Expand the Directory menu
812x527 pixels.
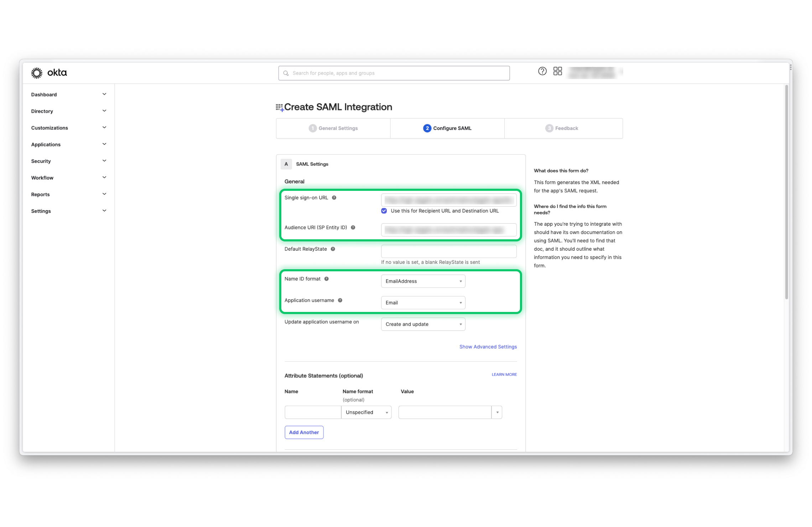(68, 111)
